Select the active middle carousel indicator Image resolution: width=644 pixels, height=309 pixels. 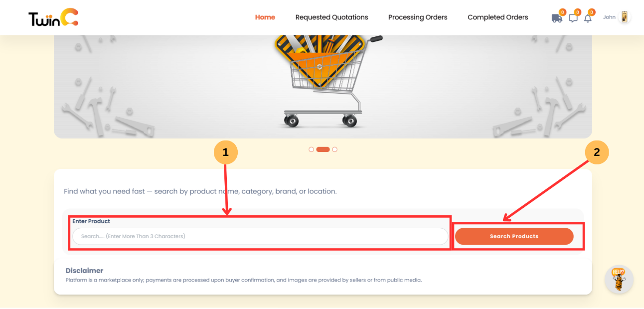(323, 149)
